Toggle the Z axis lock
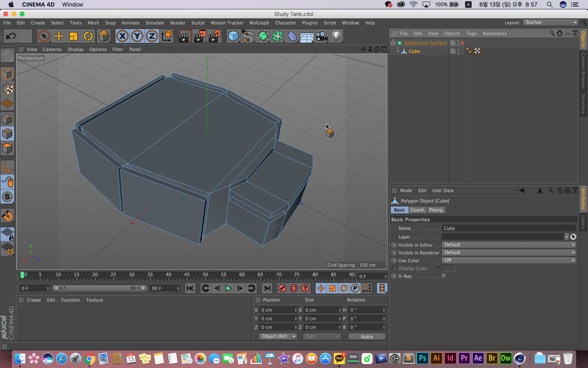This screenshot has width=588, height=368. coord(152,36)
